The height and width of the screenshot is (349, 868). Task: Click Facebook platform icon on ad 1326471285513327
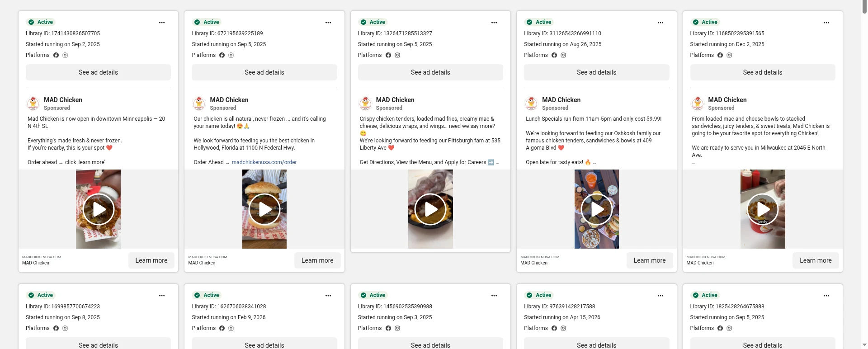388,55
